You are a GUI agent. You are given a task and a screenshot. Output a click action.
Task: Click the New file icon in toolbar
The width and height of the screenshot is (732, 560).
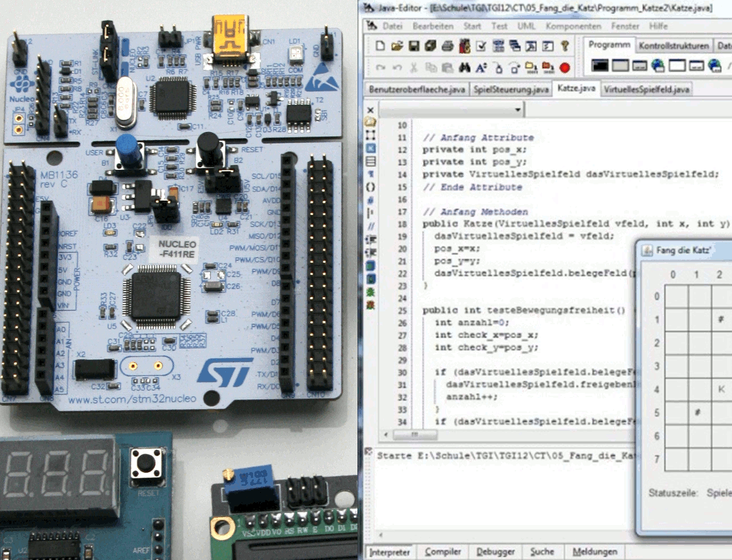[x=380, y=46]
